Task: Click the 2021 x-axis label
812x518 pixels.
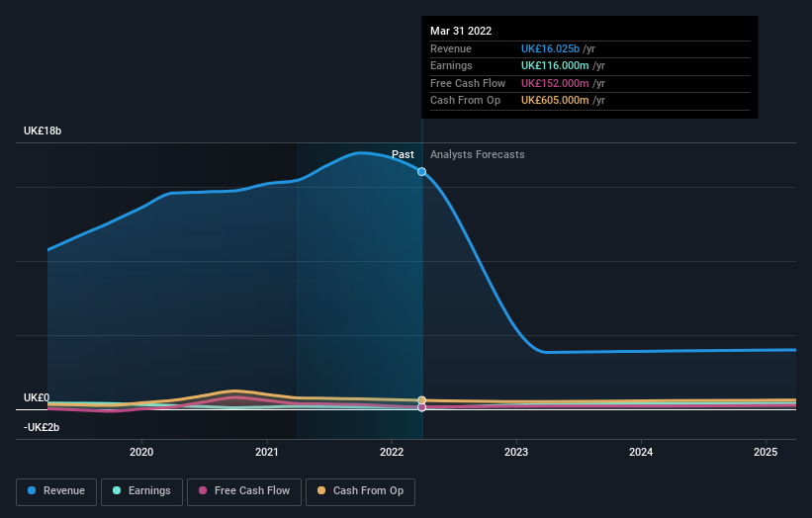Action: [x=267, y=452]
